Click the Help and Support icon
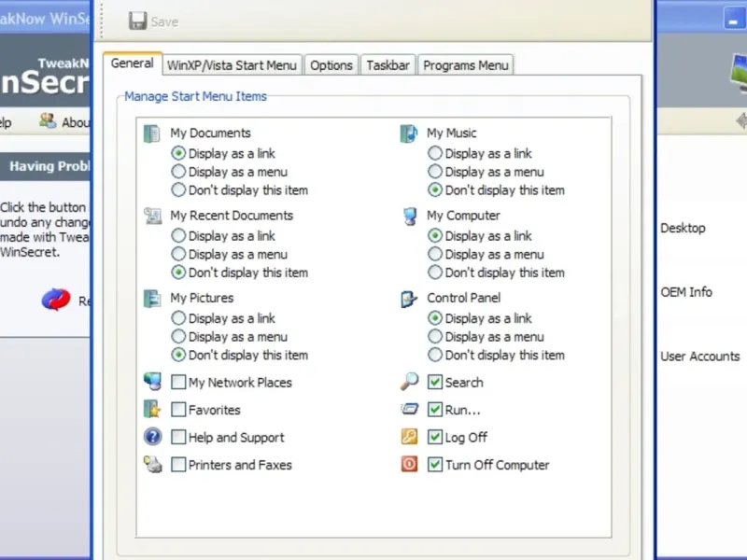 [x=152, y=437]
